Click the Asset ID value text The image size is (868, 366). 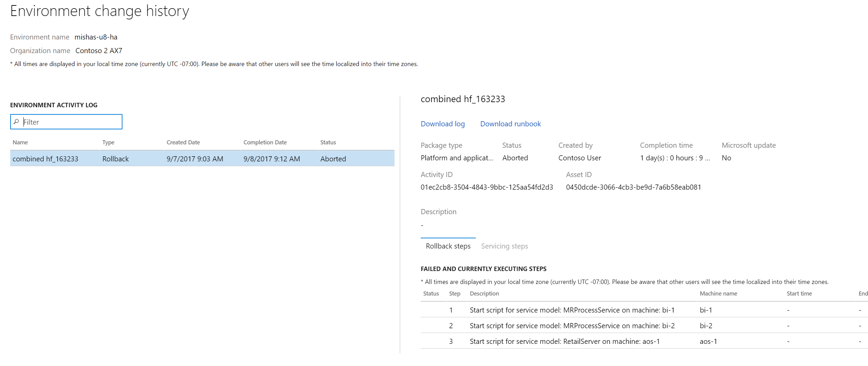click(x=633, y=187)
